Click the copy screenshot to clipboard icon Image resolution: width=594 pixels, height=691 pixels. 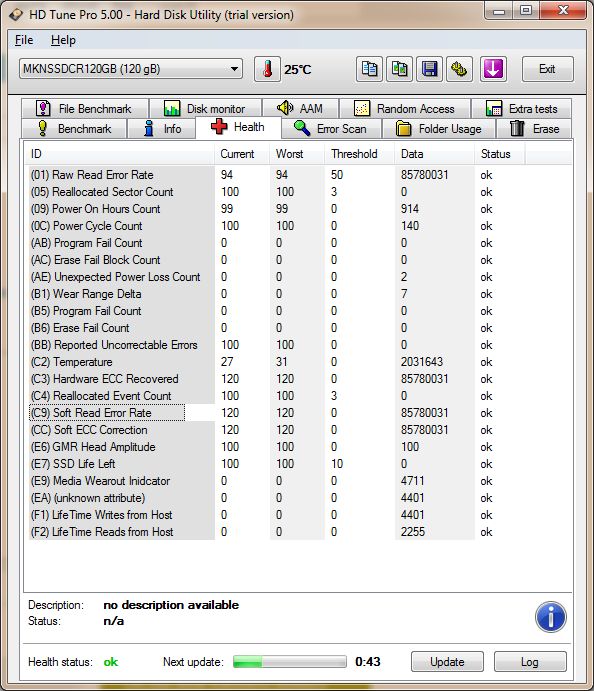point(399,69)
